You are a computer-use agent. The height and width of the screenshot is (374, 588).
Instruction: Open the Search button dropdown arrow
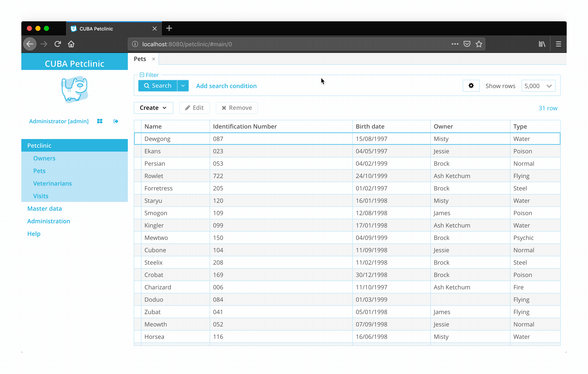183,86
